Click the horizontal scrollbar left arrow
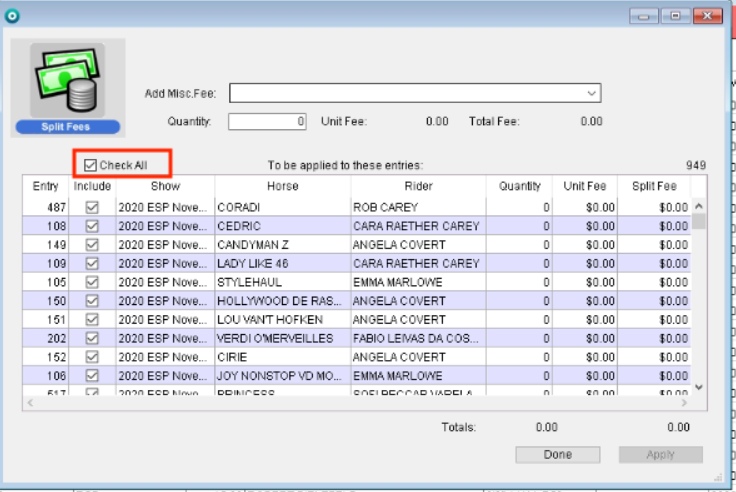This screenshot has width=736, height=492. (x=30, y=403)
